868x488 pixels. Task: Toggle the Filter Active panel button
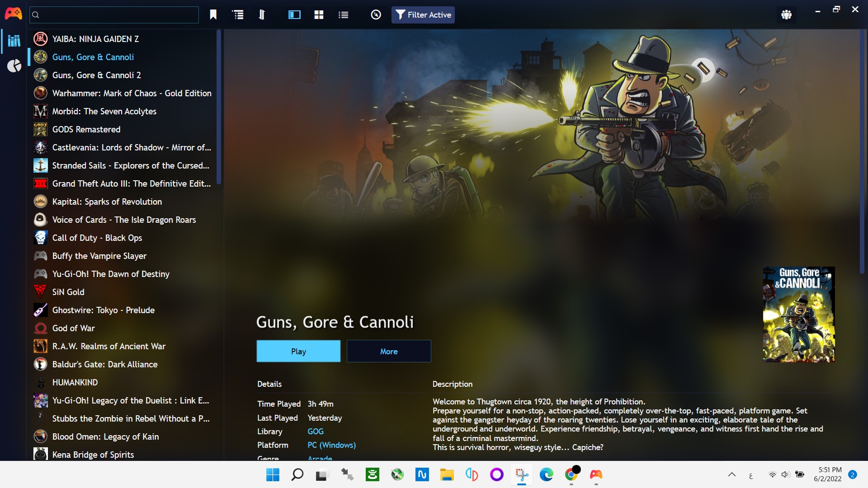[423, 15]
